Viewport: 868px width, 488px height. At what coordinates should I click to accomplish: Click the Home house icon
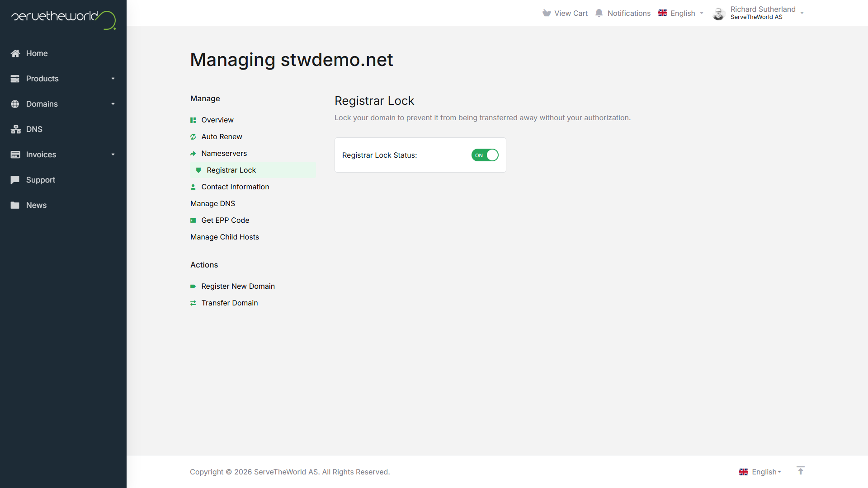tap(15, 53)
